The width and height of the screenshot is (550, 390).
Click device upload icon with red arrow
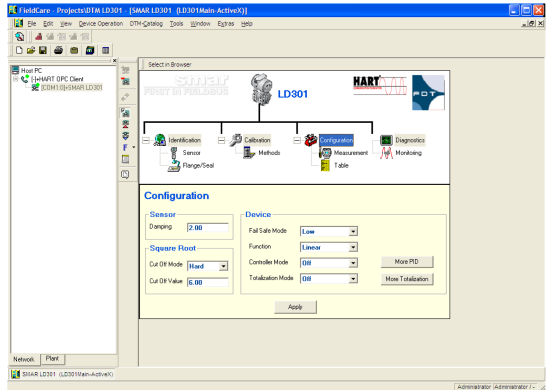125,124
